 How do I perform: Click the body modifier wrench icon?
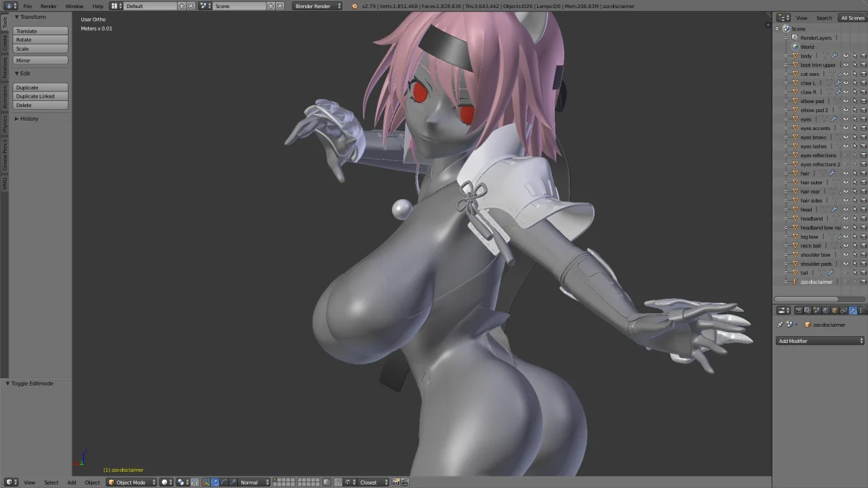pos(833,56)
